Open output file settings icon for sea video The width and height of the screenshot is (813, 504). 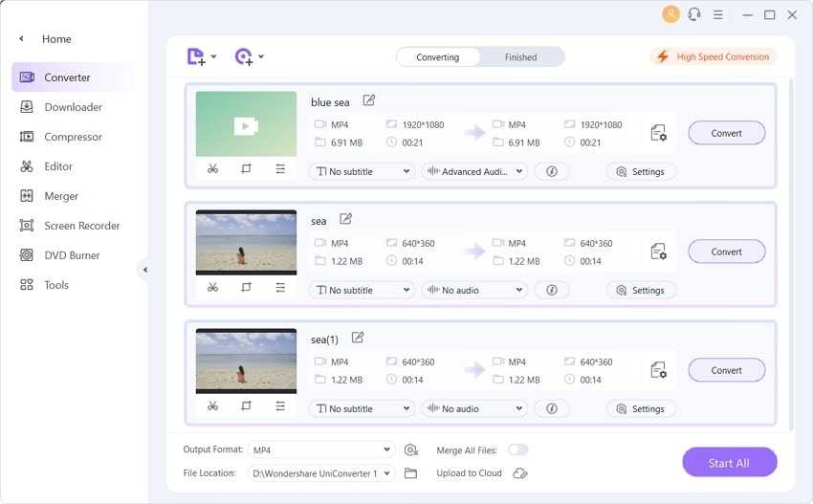(658, 252)
